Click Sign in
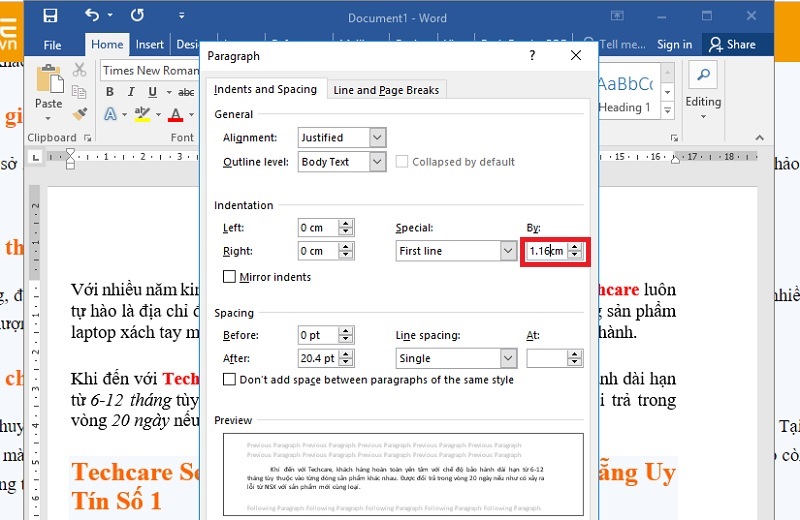This screenshot has width=800, height=520. pyautogui.click(x=674, y=44)
